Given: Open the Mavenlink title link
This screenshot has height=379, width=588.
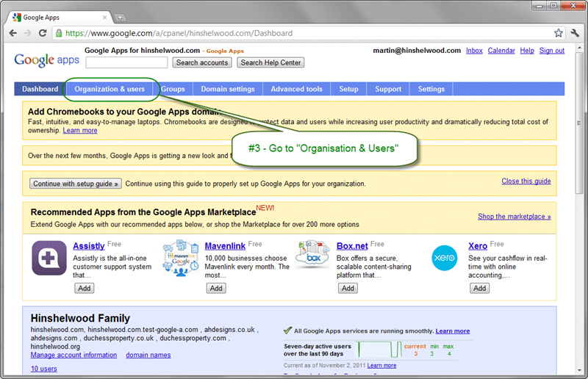Looking at the screenshot, I should click(225, 246).
